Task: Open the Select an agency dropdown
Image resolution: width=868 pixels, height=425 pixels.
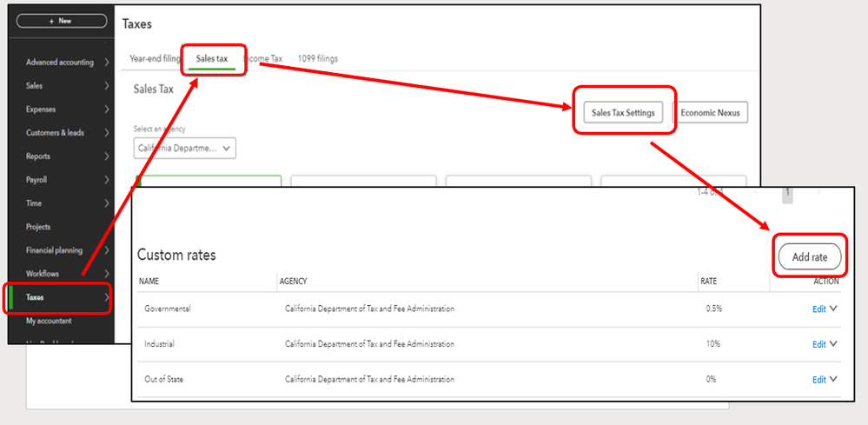Action: 185,149
